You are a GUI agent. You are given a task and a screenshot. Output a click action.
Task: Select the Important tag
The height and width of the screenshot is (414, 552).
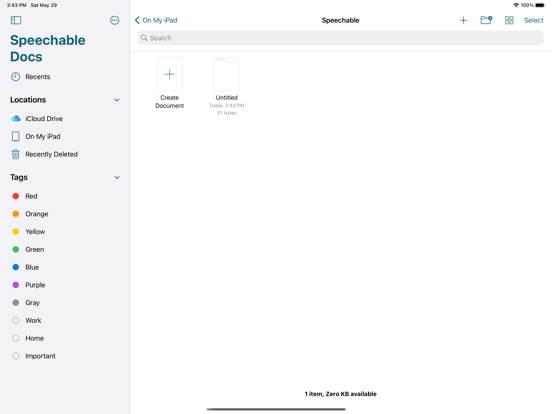34,356
